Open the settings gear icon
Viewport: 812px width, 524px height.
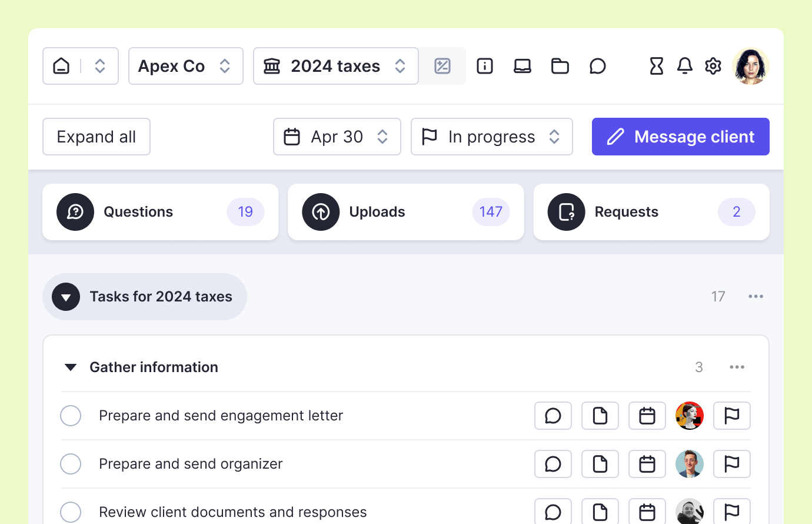tap(713, 66)
